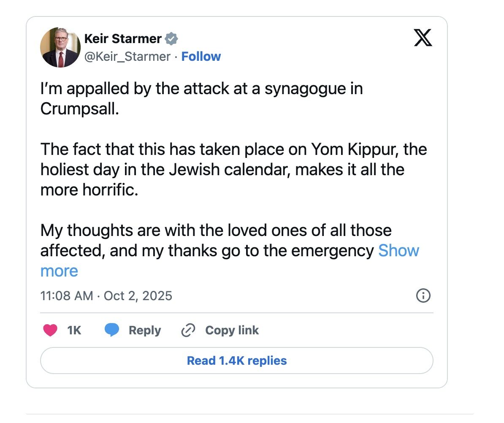Open the 11:08 AM Oct 2, 2025 timestamp
This screenshot has width=504, height=423.
106,296
